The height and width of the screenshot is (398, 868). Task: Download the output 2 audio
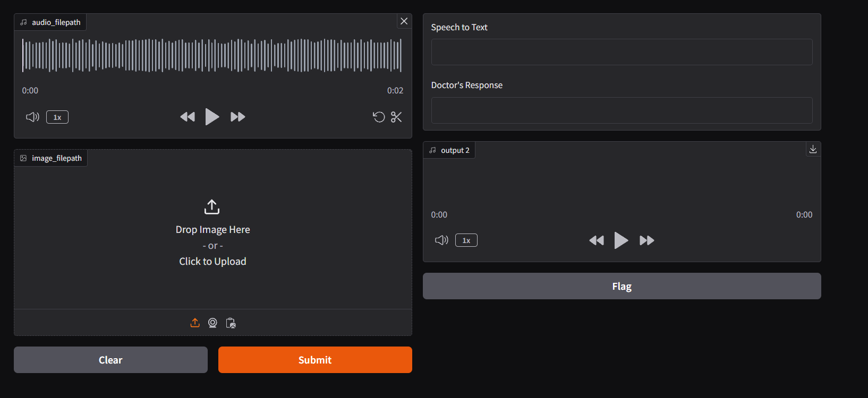[x=813, y=150]
